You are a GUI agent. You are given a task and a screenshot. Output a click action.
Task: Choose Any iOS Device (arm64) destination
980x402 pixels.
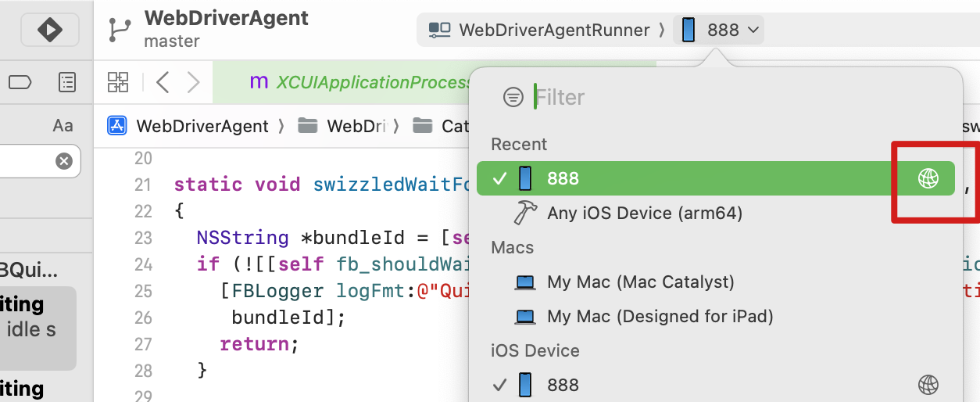coord(644,213)
